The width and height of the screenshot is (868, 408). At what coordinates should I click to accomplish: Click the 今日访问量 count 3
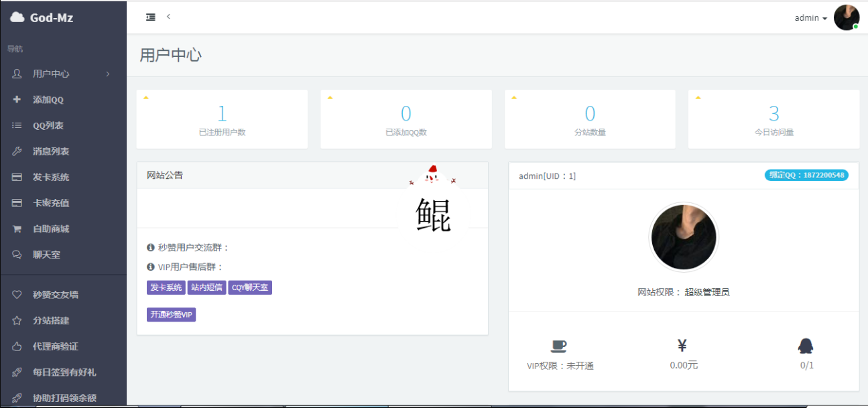(774, 113)
